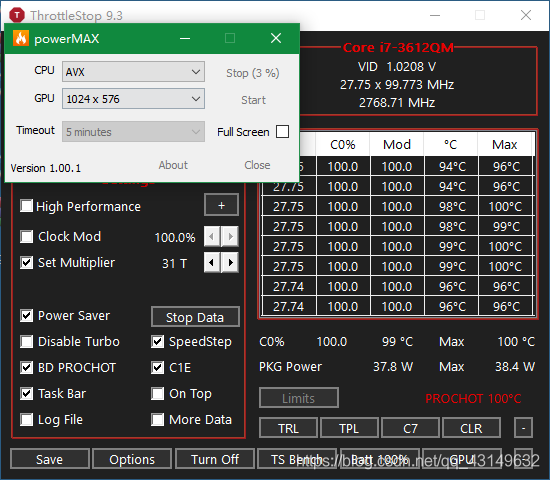
Task: Enable the Clock Mod checkbox
Action: click(x=27, y=236)
